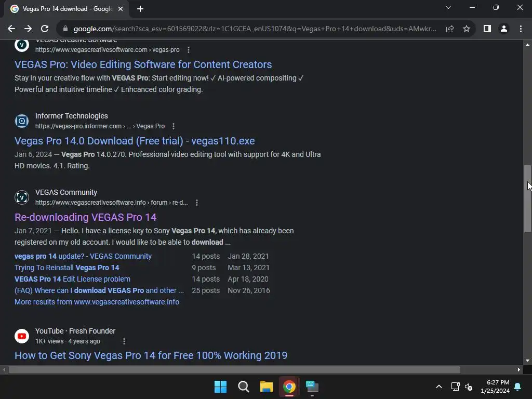Open the monitor app in taskbar
This screenshot has width=532, height=399.
[x=312, y=387]
